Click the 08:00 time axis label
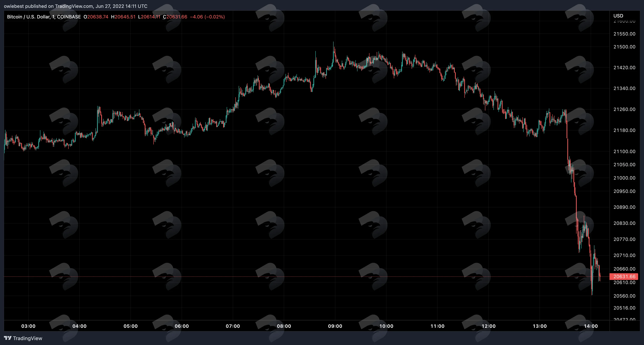Viewport: 644px width, 345px height. [x=284, y=326]
